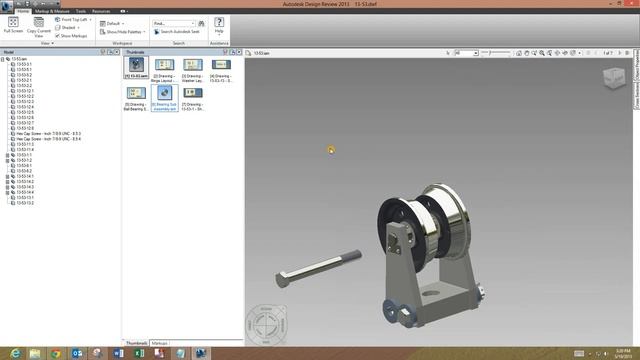Open the Cross Sections side tab
Viewport: 640px width, 360px height.
pos(636,95)
